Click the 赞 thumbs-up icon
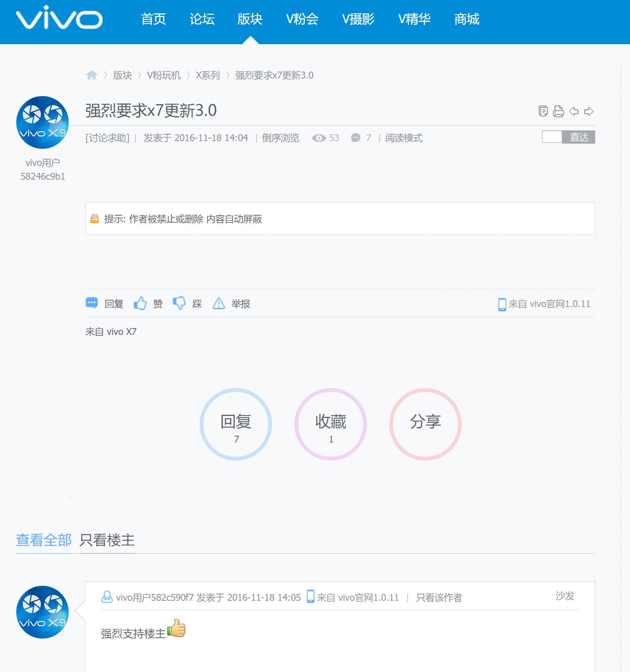Image resolution: width=630 pixels, height=672 pixels. (x=140, y=303)
